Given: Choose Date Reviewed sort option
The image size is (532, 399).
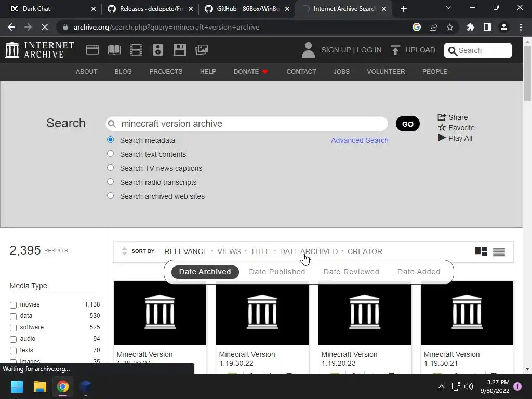Looking at the screenshot, I should click(x=351, y=272).
